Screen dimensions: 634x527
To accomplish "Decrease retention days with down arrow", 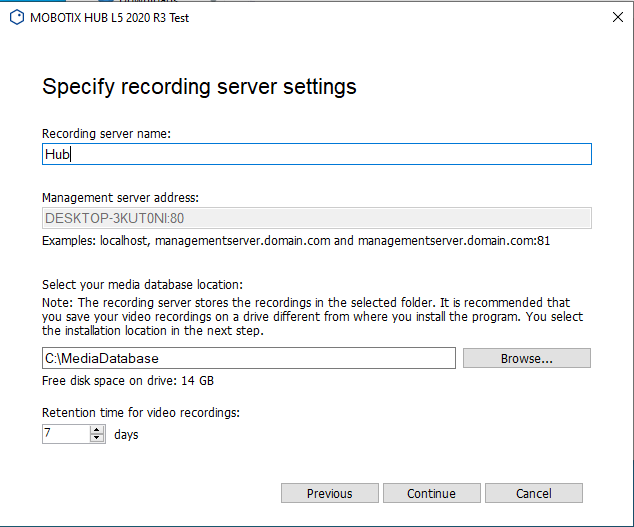I will (x=97, y=439).
